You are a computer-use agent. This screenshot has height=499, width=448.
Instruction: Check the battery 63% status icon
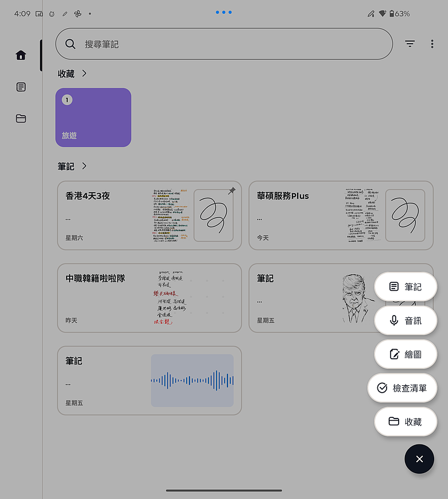pos(400,14)
